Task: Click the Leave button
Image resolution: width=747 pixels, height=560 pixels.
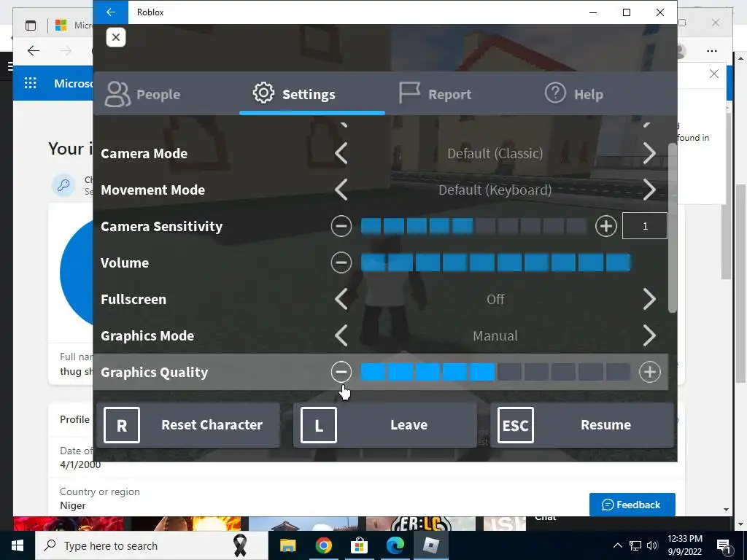Action: (x=385, y=425)
